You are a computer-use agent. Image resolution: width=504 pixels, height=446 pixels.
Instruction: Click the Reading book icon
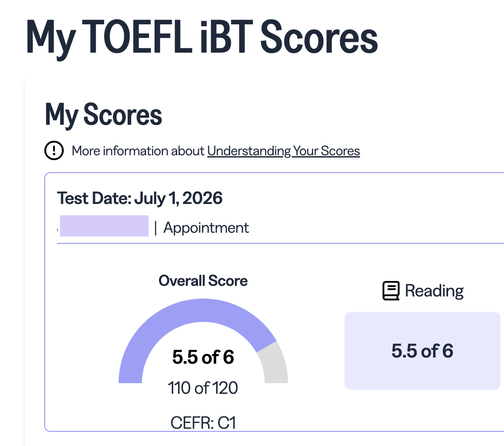(391, 291)
